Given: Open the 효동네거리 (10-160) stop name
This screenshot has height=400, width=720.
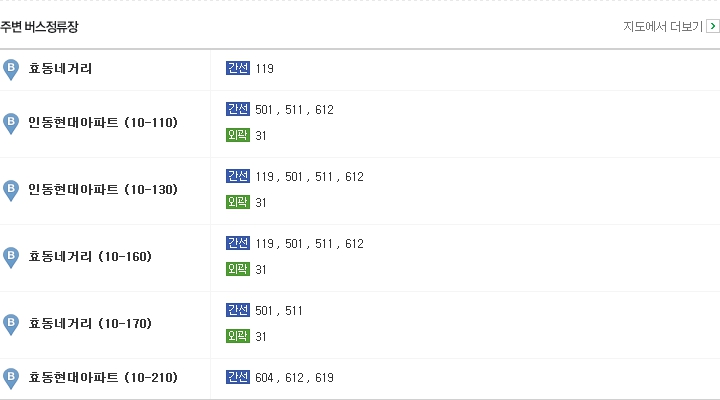Looking at the screenshot, I should [x=90, y=256].
